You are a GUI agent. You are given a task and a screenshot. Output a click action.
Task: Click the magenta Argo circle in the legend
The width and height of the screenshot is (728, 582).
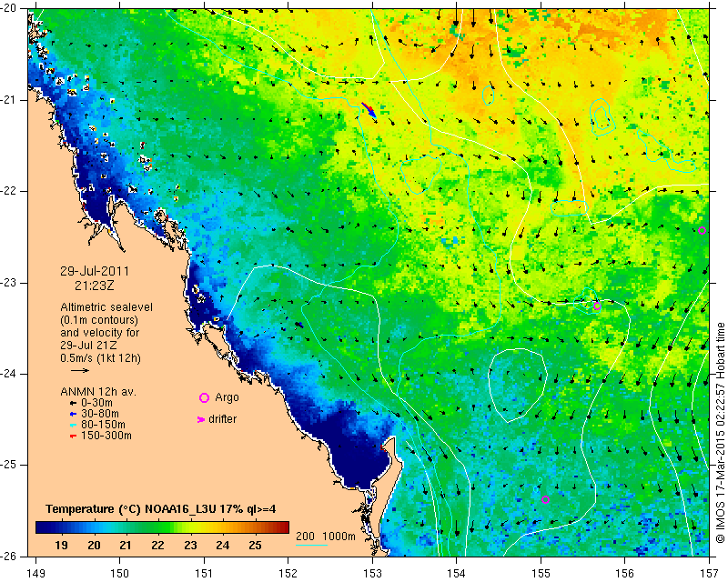click(204, 397)
